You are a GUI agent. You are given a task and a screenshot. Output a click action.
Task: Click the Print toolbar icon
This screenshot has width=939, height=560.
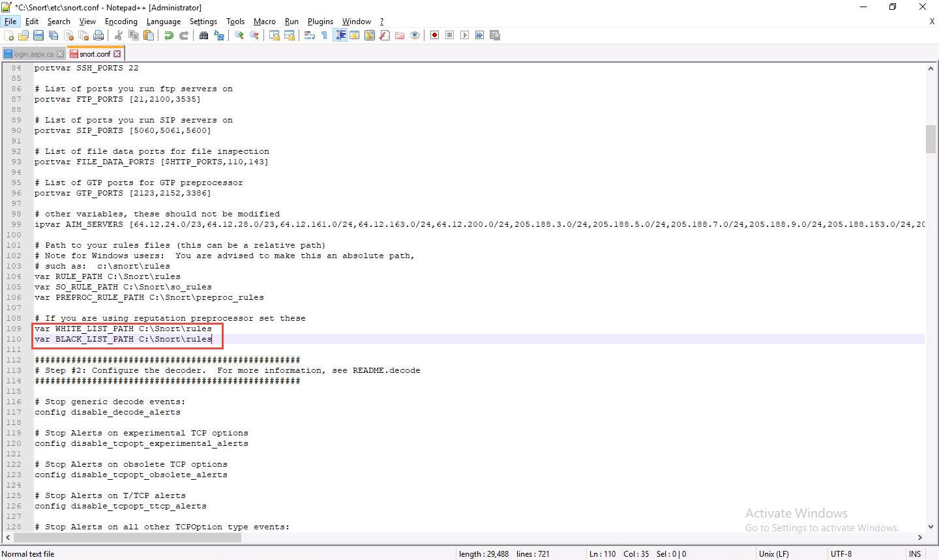coord(98,35)
